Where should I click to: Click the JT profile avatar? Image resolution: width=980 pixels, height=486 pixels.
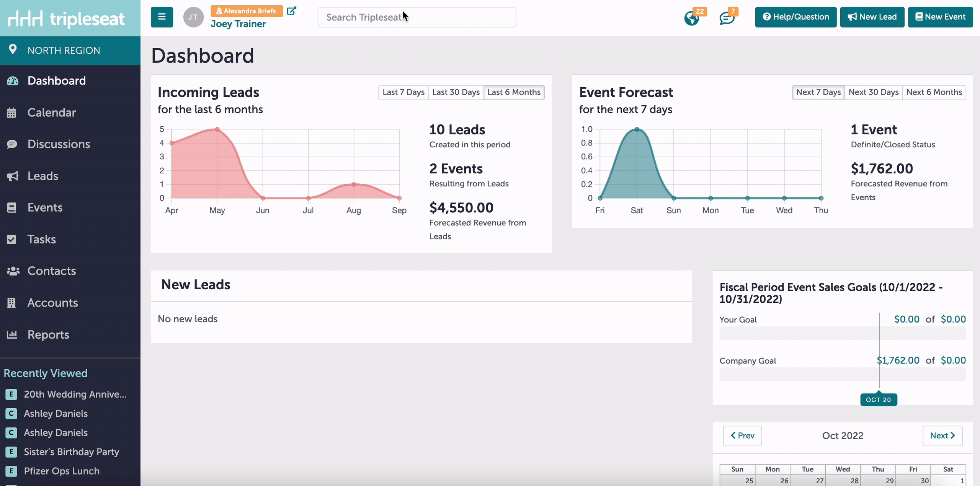coord(193,17)
